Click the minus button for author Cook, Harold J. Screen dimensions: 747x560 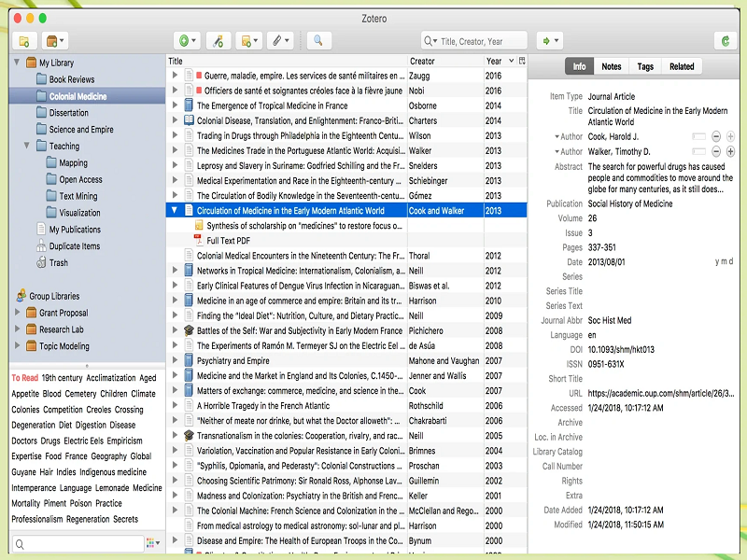716,136
